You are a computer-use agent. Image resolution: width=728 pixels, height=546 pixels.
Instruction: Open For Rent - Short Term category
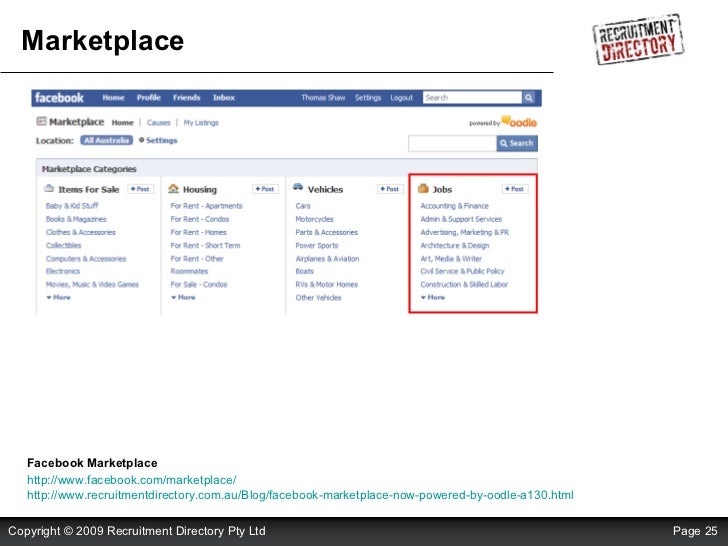point(205,245)
